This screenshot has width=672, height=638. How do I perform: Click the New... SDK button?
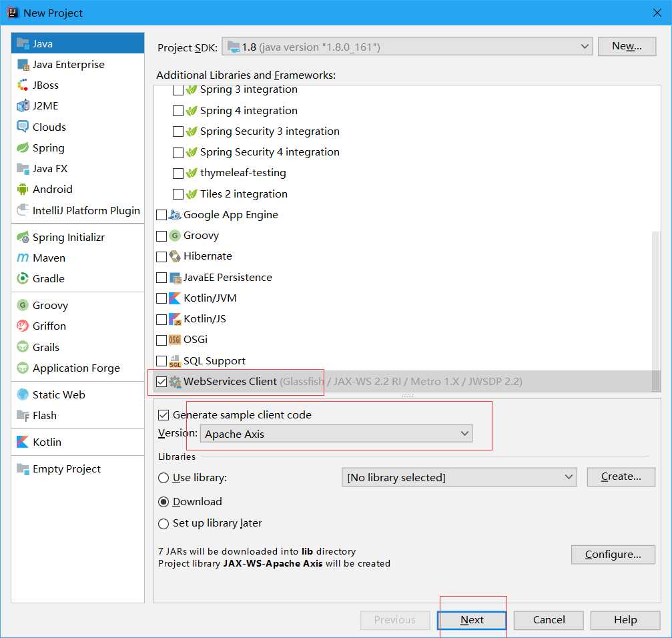click(627, 46)
